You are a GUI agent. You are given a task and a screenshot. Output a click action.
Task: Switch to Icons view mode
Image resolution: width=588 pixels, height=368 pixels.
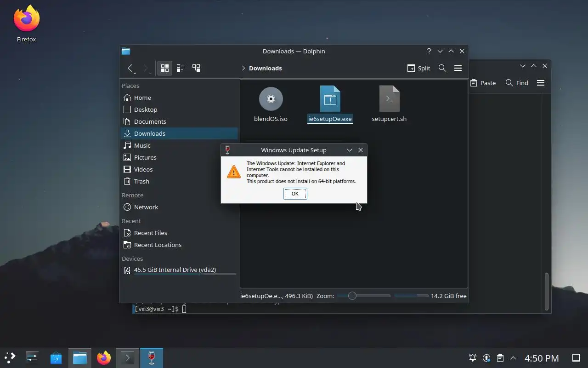click(165, 68)
